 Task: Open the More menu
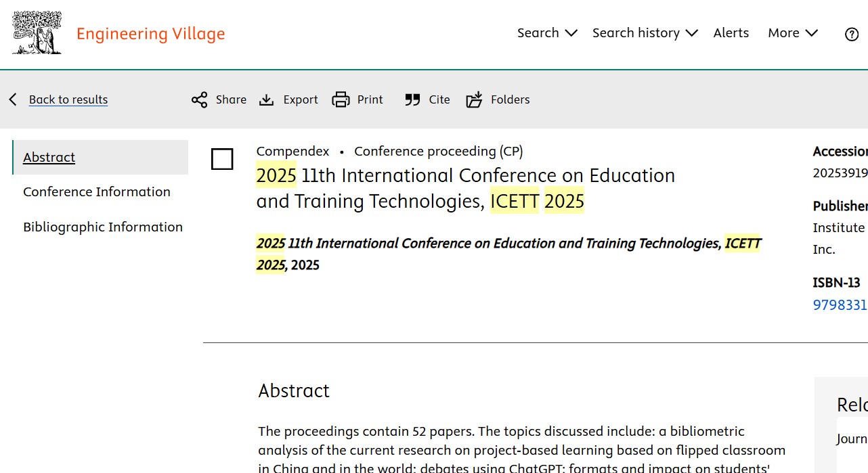pyautogui.click(x=793, y=32)
